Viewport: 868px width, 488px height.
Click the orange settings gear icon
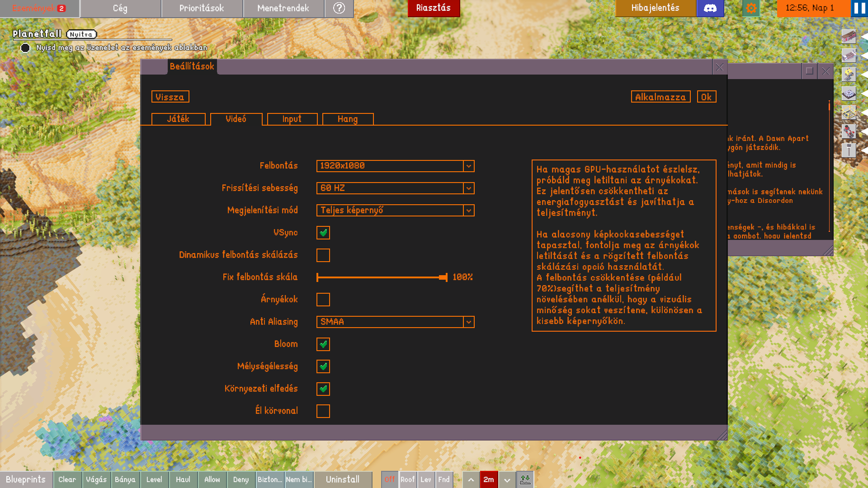tap(751, 8)
